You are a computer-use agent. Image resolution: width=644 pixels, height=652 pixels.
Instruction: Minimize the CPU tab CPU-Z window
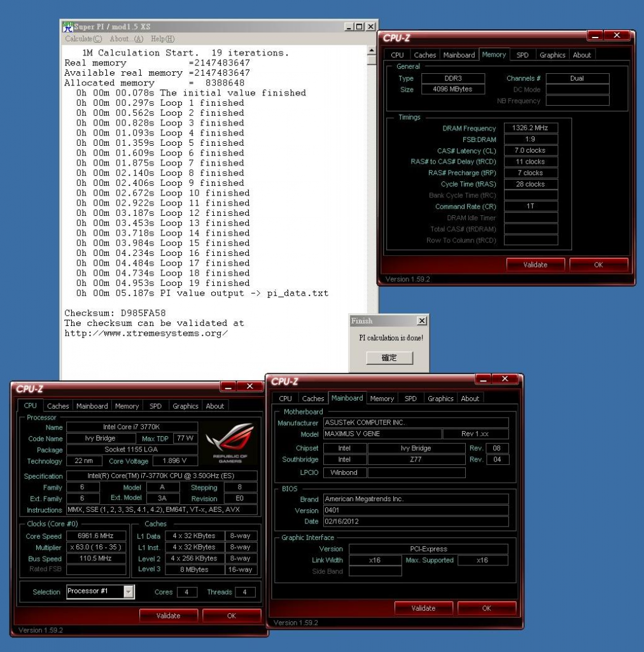coord(228,386)
